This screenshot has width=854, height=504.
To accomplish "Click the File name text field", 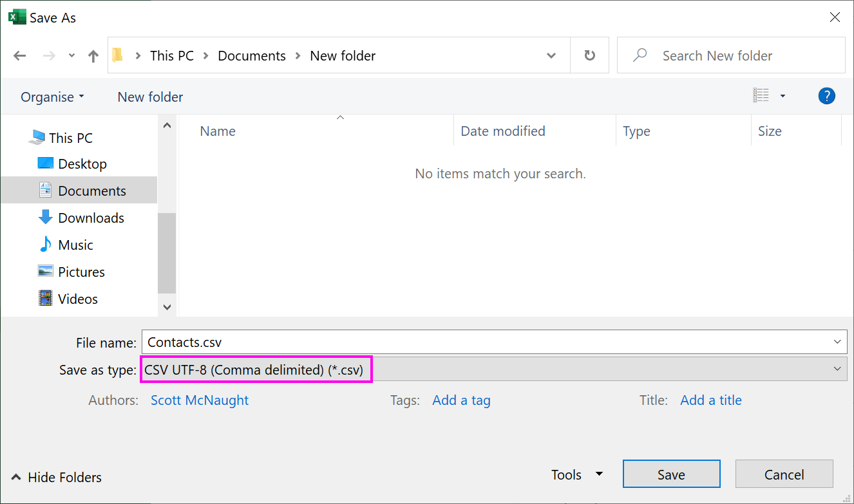I will (x=483, y=343).
